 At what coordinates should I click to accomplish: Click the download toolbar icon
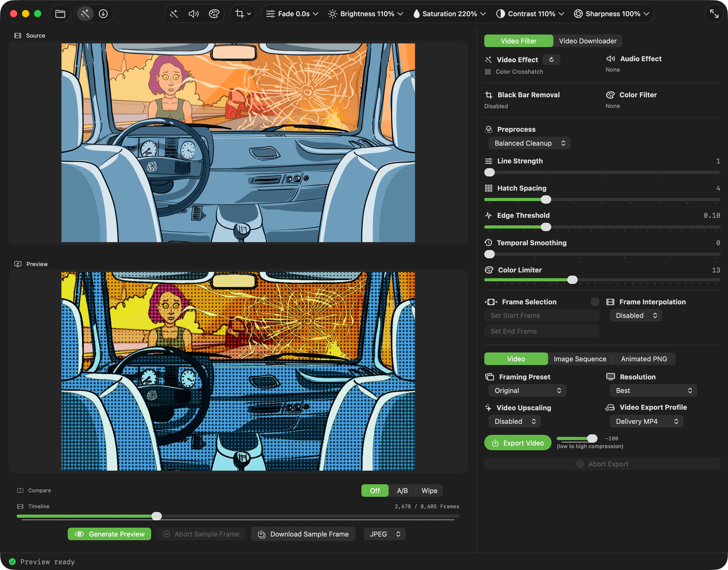pos(104,14)
